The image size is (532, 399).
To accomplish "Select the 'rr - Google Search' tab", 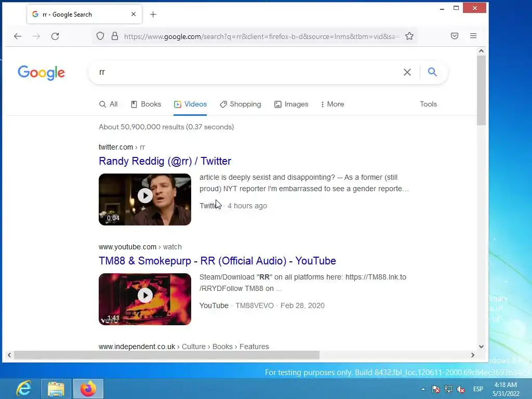I will [x=85, y=14].
